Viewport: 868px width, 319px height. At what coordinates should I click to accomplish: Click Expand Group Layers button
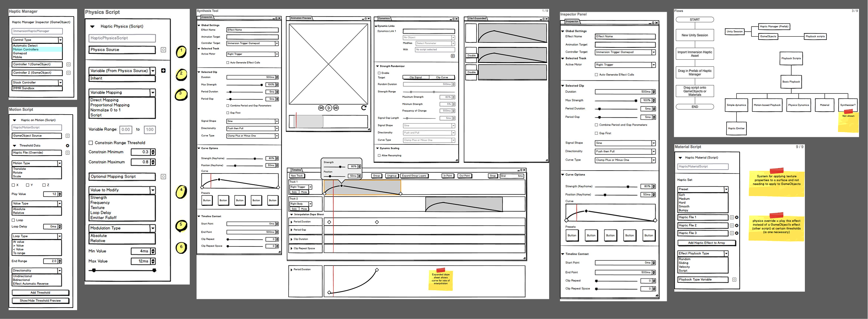(414, 176)
